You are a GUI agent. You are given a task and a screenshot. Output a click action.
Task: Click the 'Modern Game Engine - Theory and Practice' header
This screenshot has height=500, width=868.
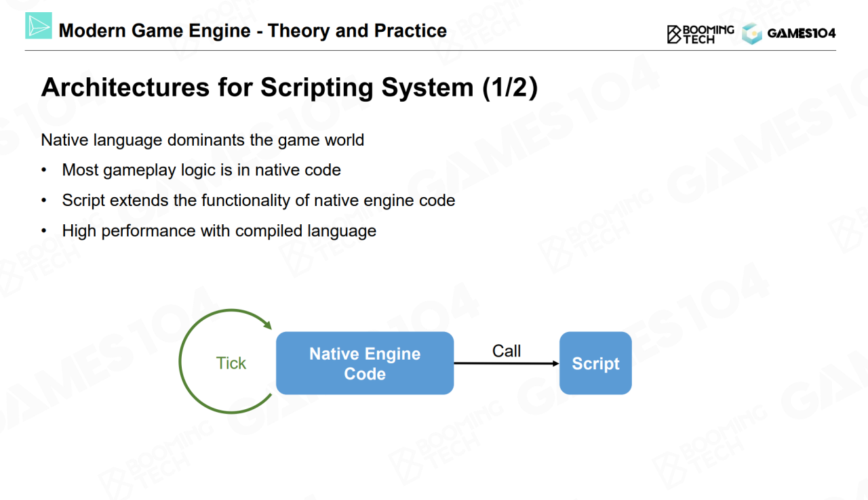tap(252, 30)
